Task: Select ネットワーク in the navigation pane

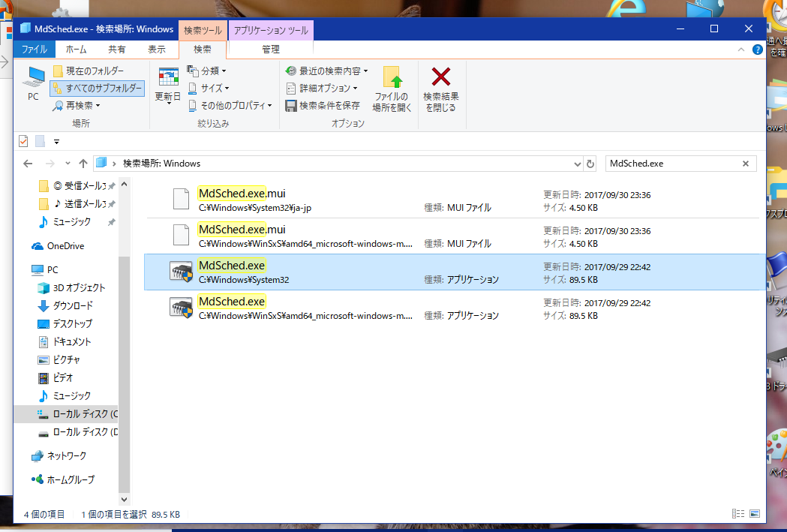Action: (59, 456)
